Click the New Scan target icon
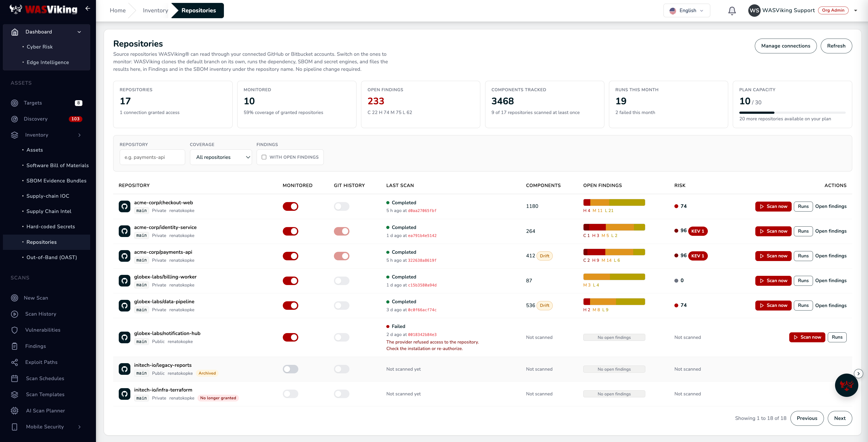The height and width of the screenshot is (442, 868). (15, 298)
